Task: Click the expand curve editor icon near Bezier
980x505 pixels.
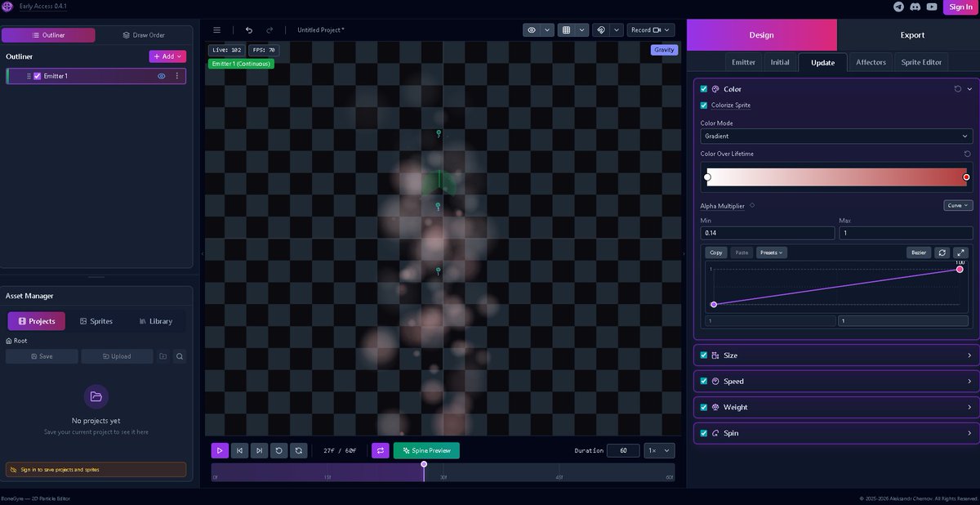Action: pyautogui.click(x=960, y=252)
